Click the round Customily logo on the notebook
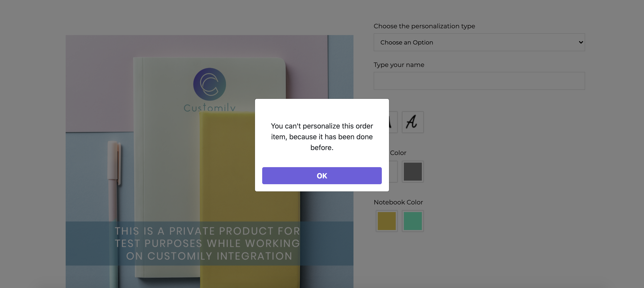Image resolution: width=644 pixels, height=288 pixels. [x=210, y=84]
